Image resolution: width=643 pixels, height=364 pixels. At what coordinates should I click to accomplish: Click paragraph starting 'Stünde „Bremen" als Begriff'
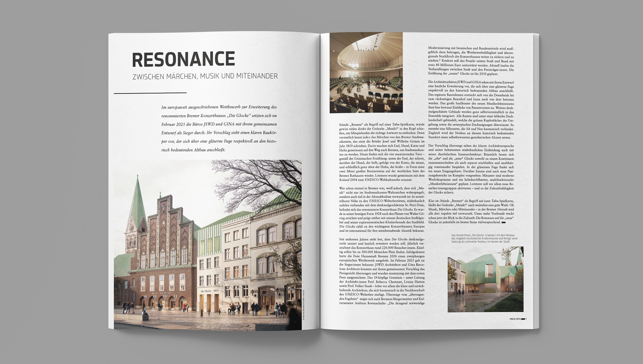coord(382,152)
